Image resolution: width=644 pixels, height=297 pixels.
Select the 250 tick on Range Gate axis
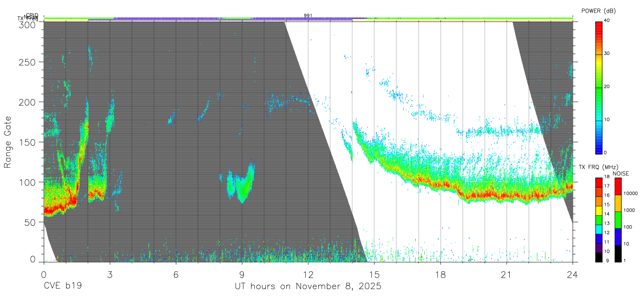coord(27,62)
